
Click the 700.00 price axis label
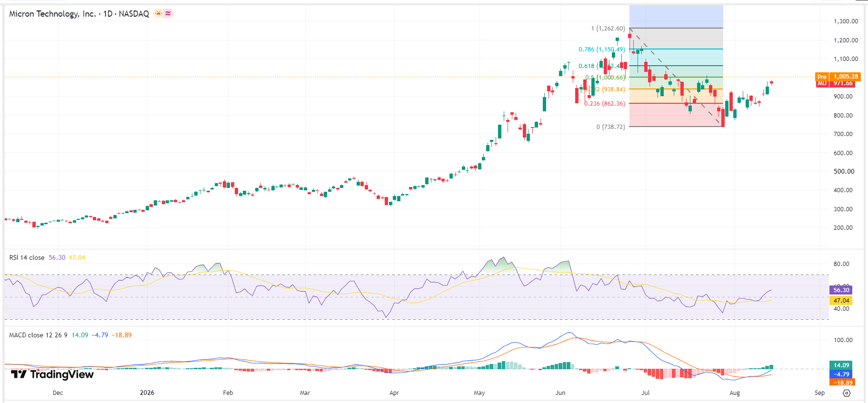(x=843, y=134)
